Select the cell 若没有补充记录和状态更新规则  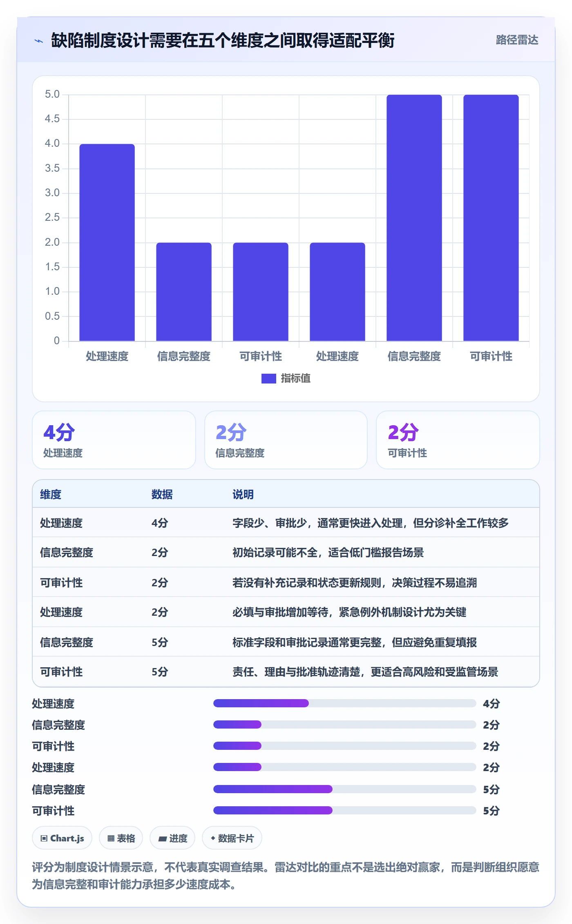click(x=355, y=583)
